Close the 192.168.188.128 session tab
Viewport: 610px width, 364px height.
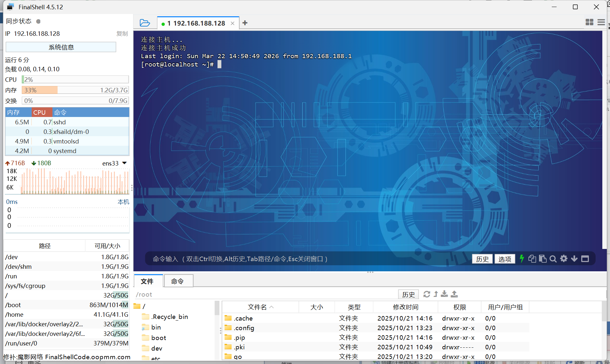point(233,23)
